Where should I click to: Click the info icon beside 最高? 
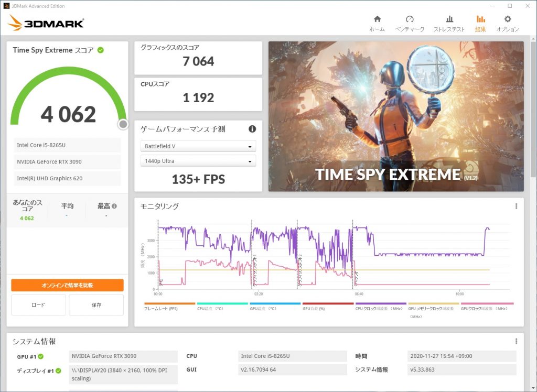pos(114,206)
